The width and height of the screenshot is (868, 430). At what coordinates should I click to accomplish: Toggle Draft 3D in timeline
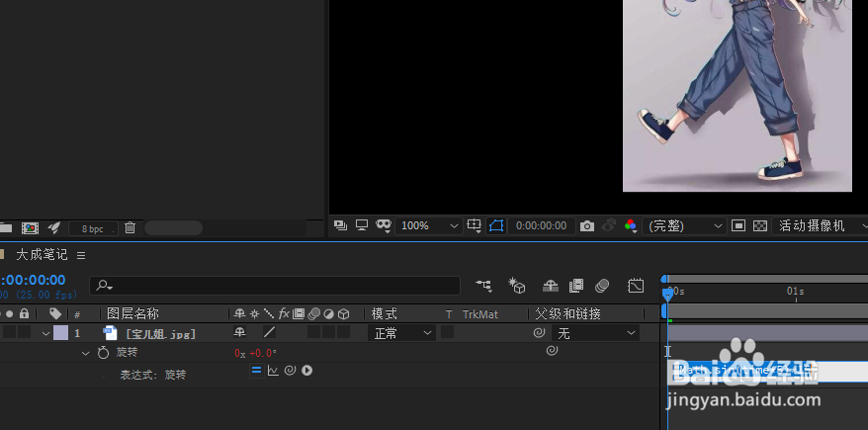pos(516,286)
